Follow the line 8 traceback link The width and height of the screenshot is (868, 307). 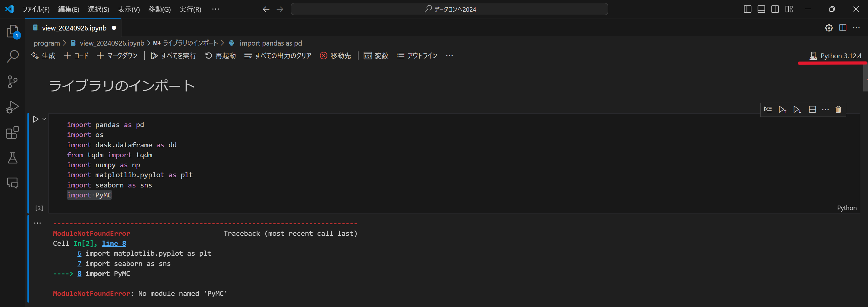point(114,243)
